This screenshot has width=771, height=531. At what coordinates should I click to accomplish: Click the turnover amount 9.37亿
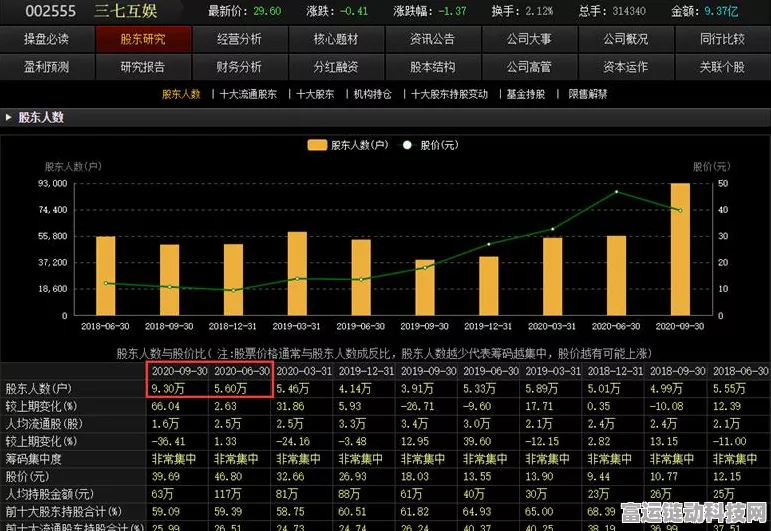[x=721, y=11]
